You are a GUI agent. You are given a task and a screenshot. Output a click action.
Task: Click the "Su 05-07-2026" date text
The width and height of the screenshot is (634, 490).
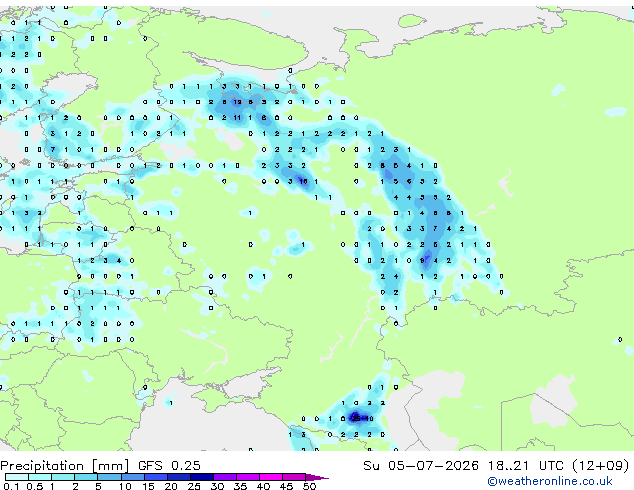pyautogui.click(x=421, y=465)
